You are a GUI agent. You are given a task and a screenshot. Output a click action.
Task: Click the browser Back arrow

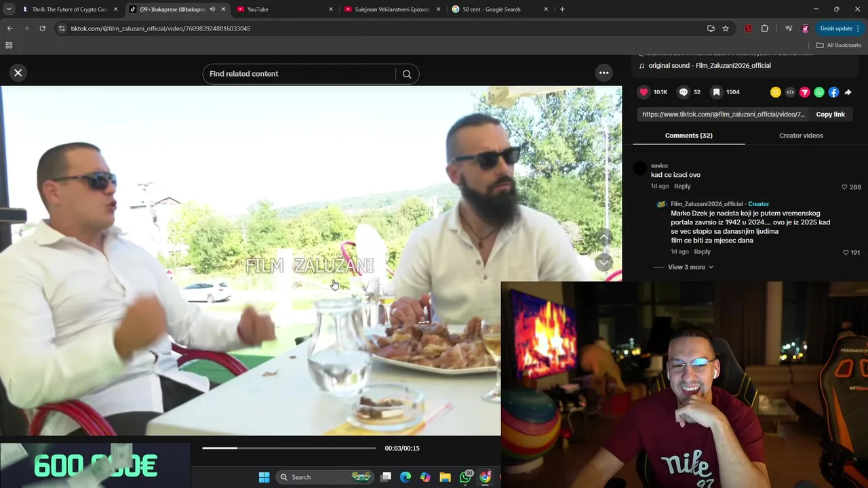(9, 28)
